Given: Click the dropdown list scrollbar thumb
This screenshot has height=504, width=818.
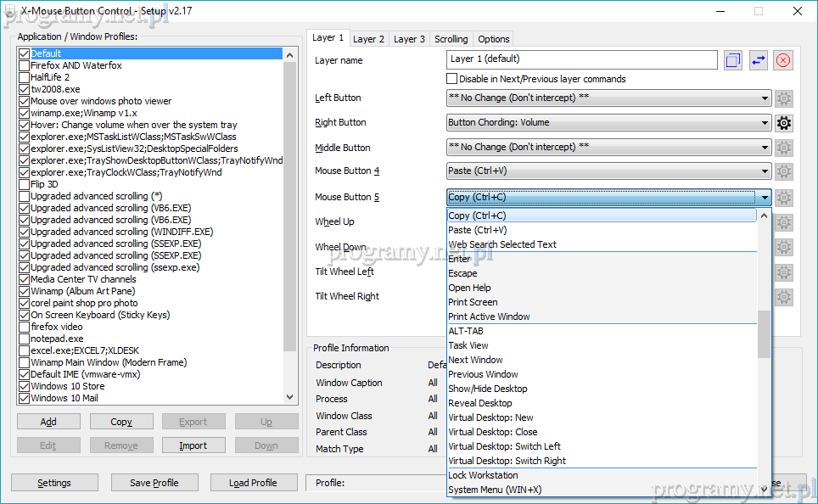Looking at the screenshot, I should tap(764, 333).
